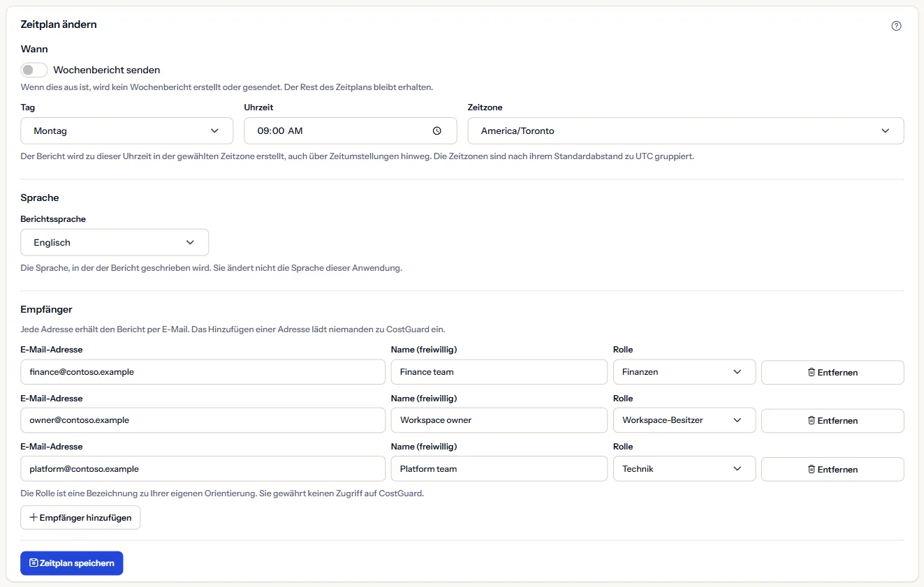Open the help icon beside Zeitplan ändern

coord(897,26)
